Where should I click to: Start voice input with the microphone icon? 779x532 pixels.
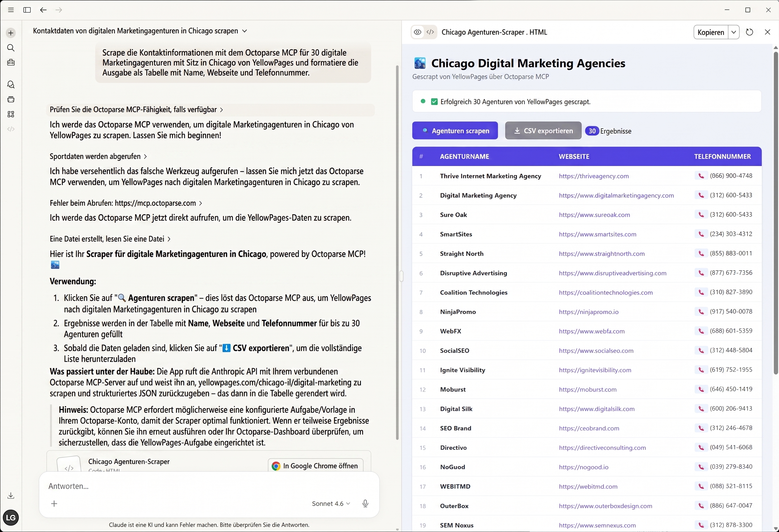[x=365, y=503]
